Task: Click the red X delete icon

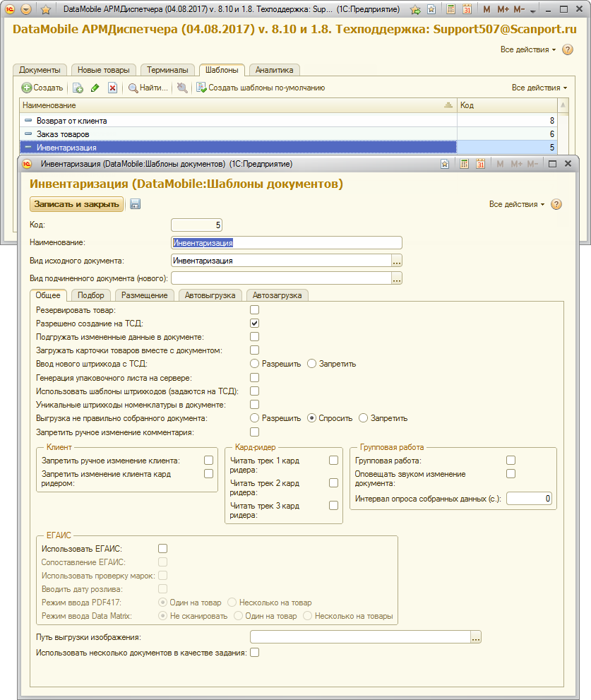Action: [x=112, y=88]
